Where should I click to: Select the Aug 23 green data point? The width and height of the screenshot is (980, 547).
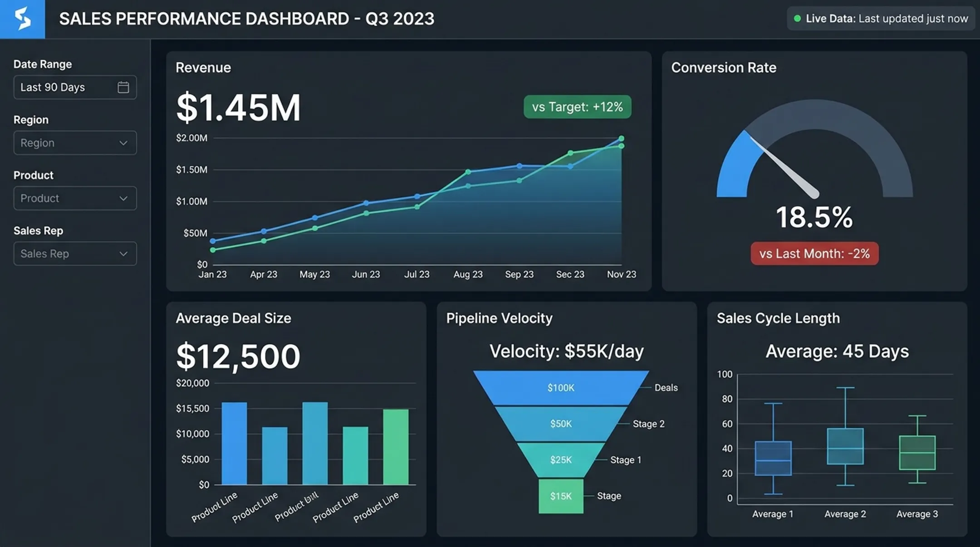click(x=468, y=172)
